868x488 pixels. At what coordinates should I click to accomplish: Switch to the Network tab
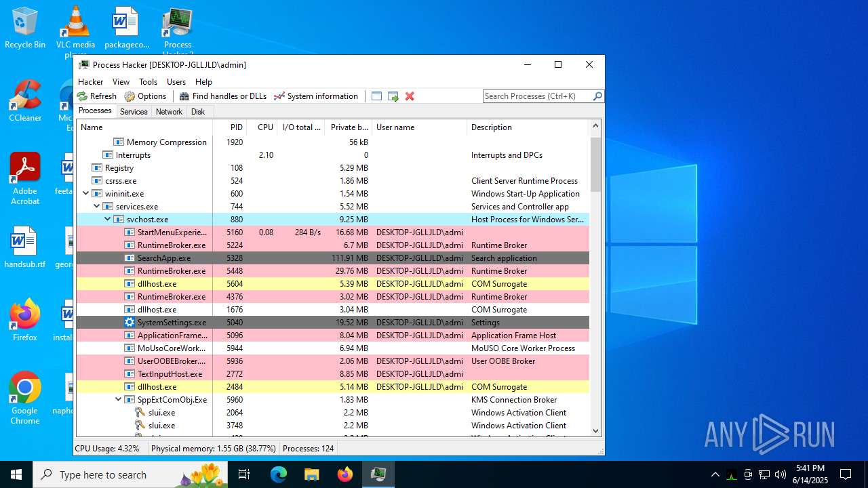click(x=169, y=112)
